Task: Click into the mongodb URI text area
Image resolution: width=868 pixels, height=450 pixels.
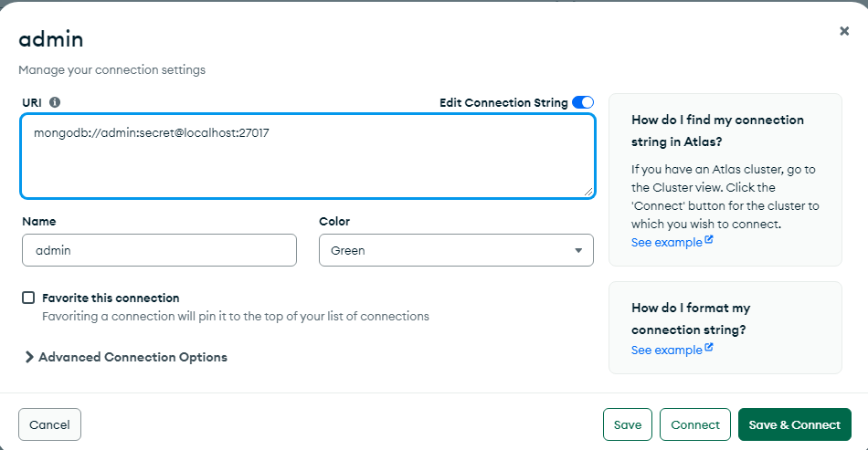Action: (x=308, y=156)
